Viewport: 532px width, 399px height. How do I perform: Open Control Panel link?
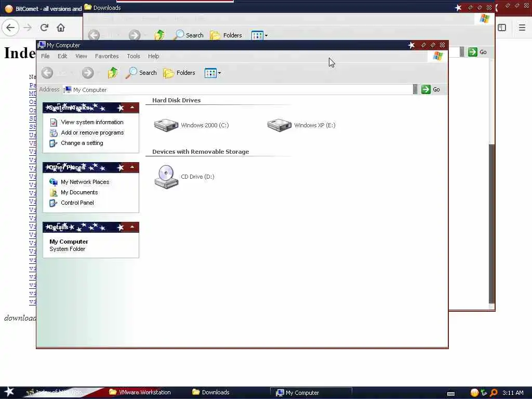click(77, 203)
